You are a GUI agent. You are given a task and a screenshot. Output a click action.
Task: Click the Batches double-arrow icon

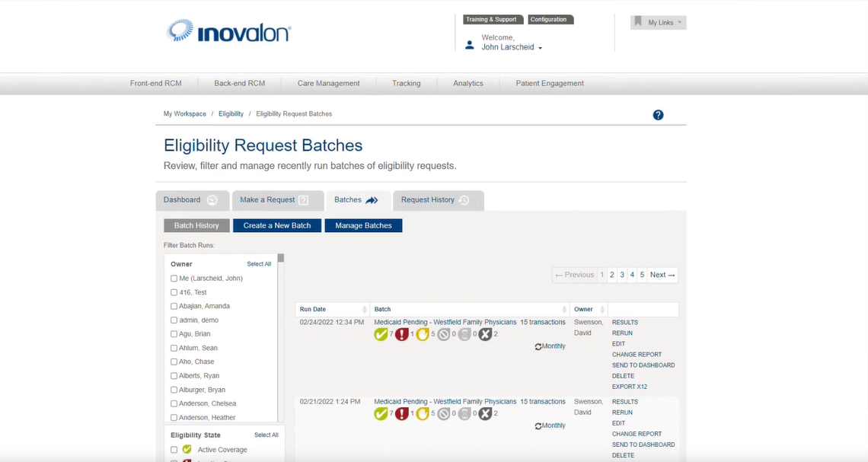(372, 200)
